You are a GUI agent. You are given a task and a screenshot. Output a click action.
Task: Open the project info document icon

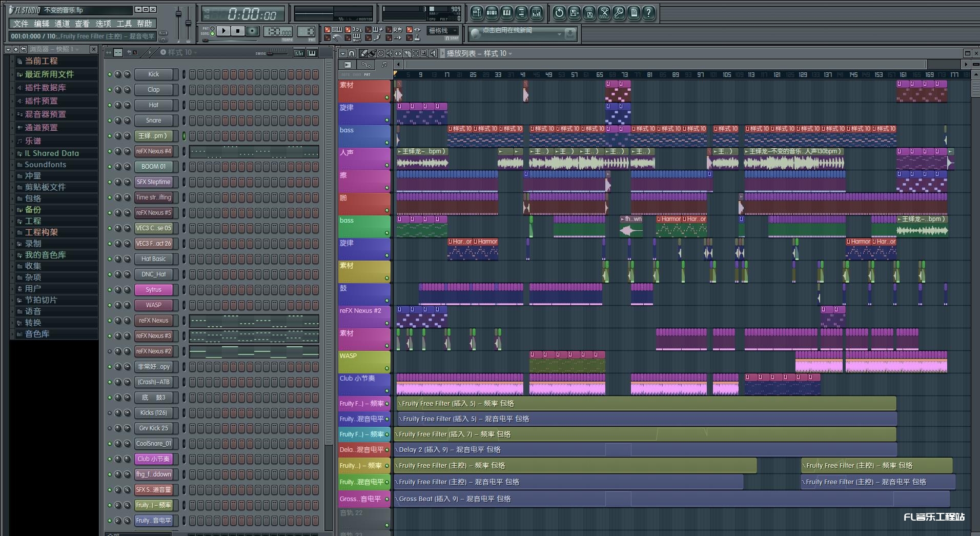[x=634, y=13]
